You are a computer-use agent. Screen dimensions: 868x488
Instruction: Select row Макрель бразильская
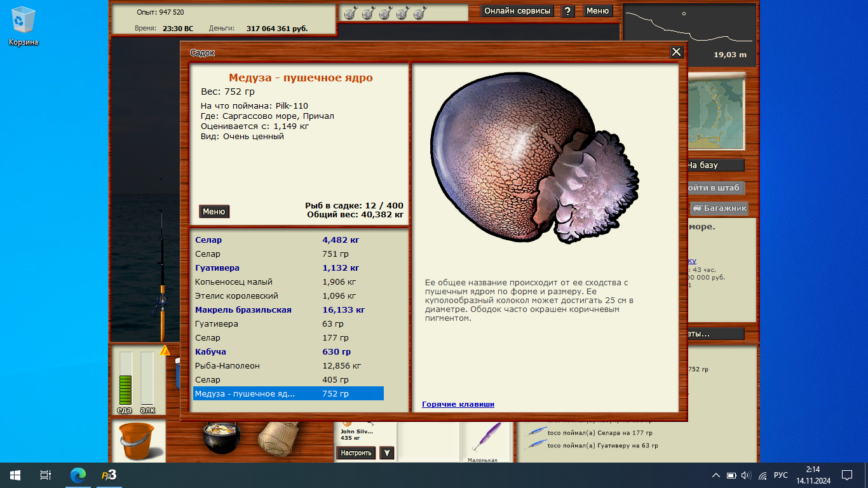click(x=288, y=310)
